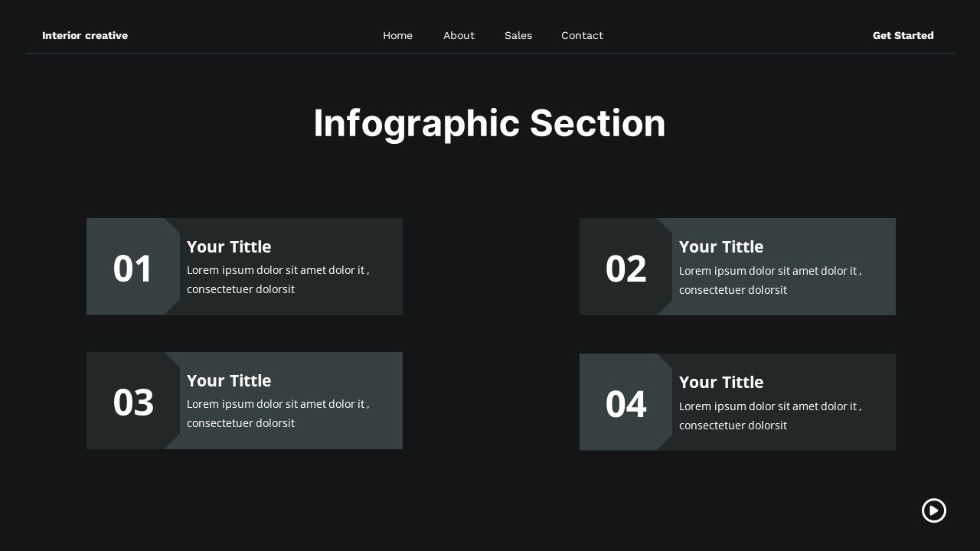Click the Lorem ipsum text in card 04
This screenshot has height=551, width=980.
(770, 416)
